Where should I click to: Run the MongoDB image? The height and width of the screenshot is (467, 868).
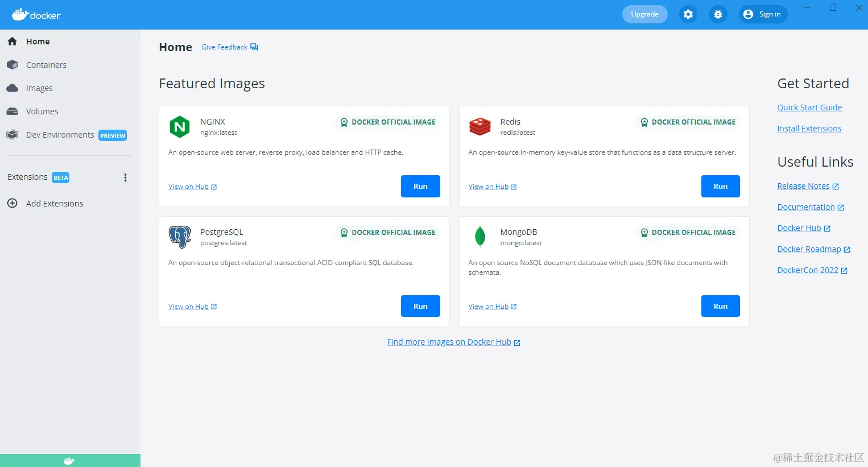click(x=720, y=306)
